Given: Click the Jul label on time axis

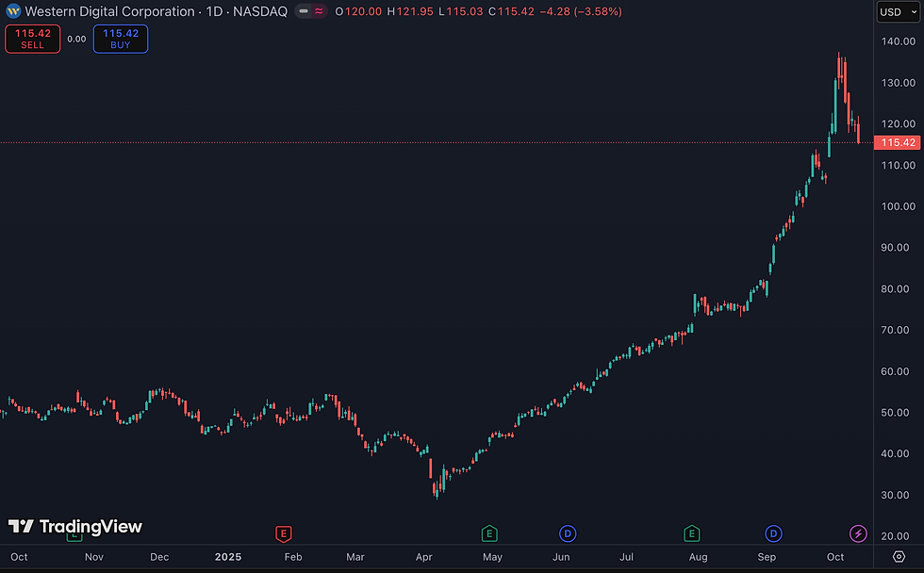Looking at the screenshot, I should pyautogui.click(x=626, y=557).
